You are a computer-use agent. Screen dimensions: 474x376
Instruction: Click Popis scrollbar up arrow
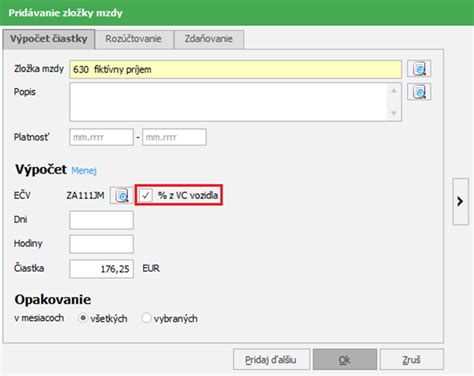[x=394, y=91]
